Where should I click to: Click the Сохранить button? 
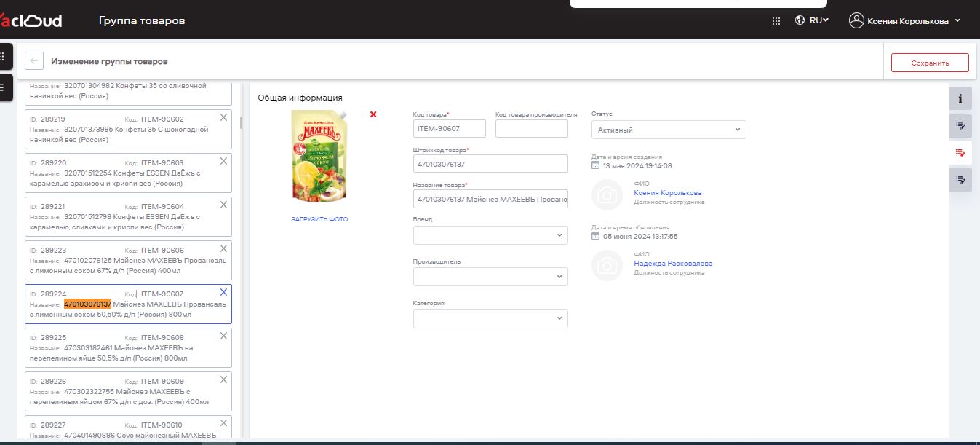tap(930, 63)
